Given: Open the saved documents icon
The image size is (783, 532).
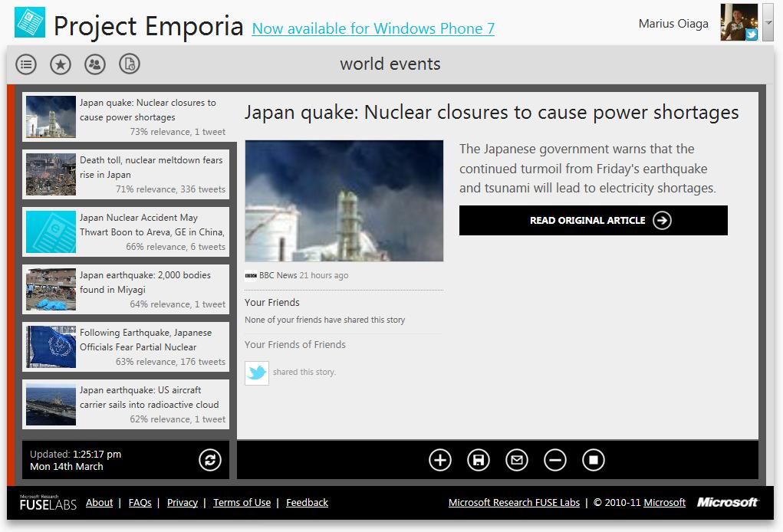Looking at the screenshot, I should coord(130,64).
